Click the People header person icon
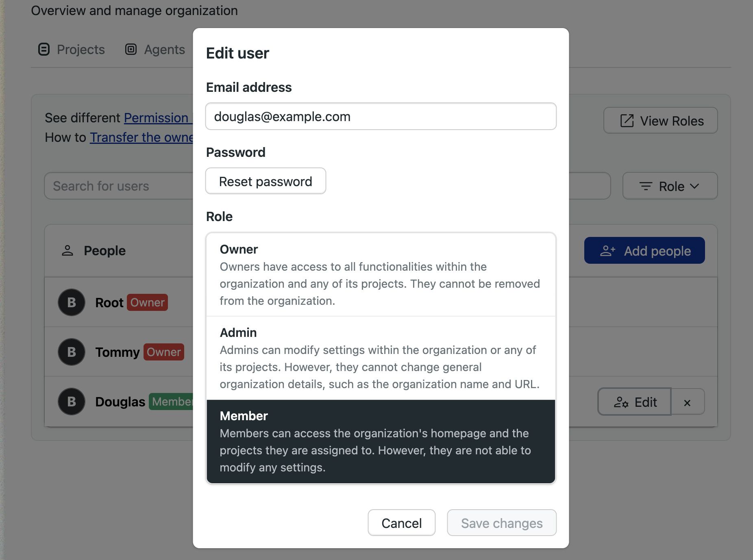This screenshot has width=753, height=560. point(67,251)
